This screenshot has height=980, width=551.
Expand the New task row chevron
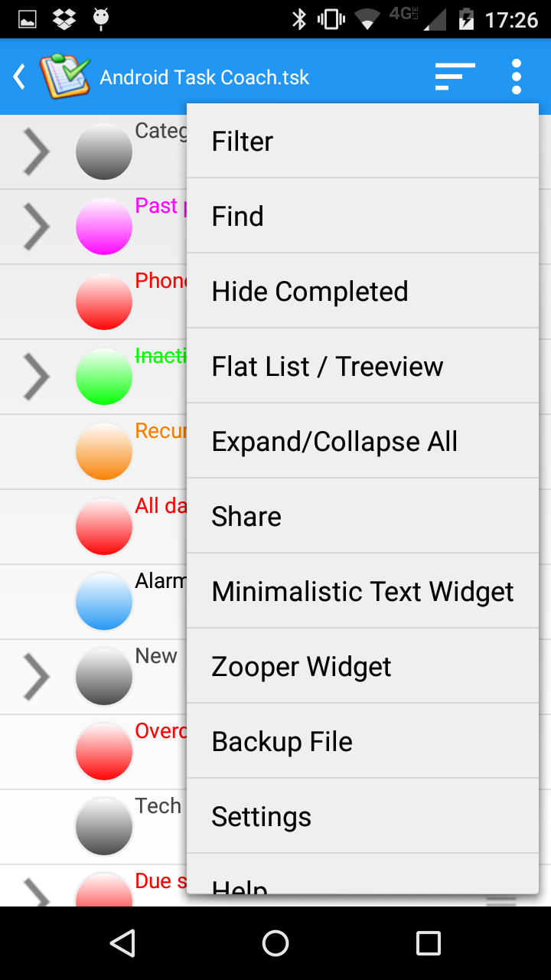coord(37,677)
